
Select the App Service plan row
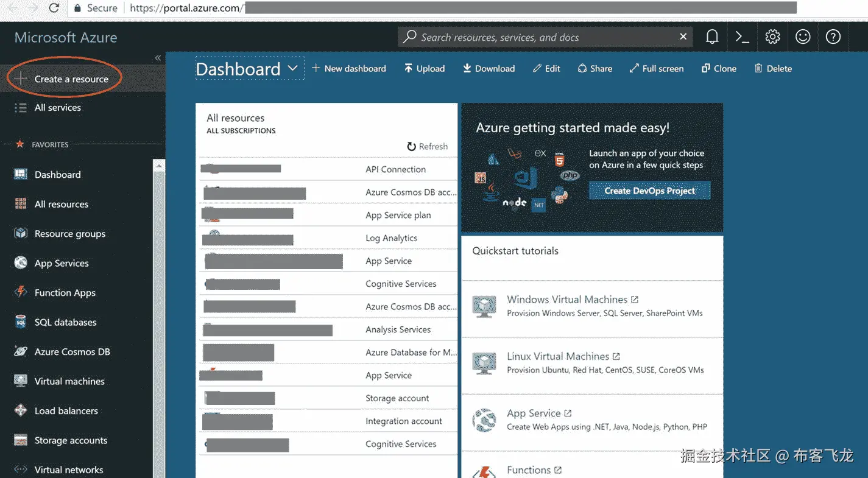[328, 215]
